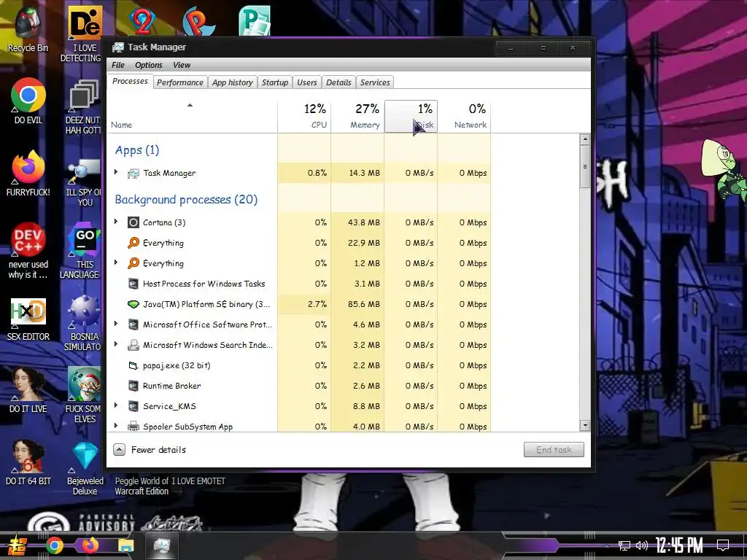Switch to the Startup tab

pos(275,82)
